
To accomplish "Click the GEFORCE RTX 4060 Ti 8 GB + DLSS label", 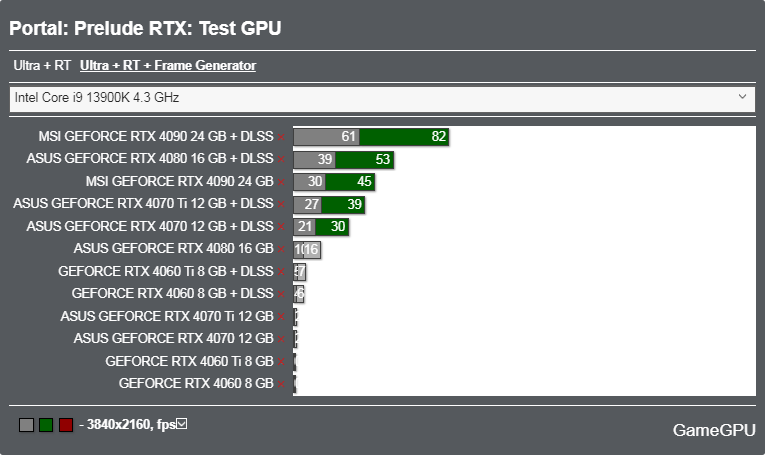I will (166, 271).
